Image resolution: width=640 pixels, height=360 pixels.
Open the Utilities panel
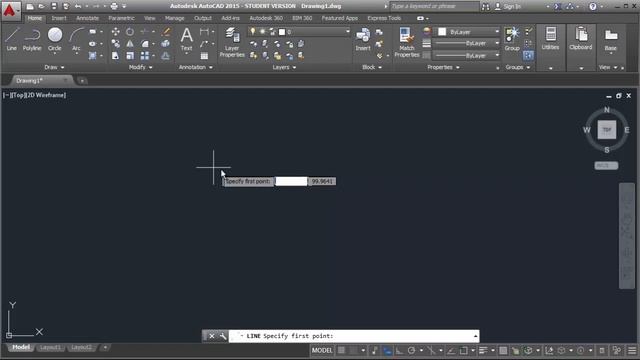pyautogui.click(x=551, y=39)
